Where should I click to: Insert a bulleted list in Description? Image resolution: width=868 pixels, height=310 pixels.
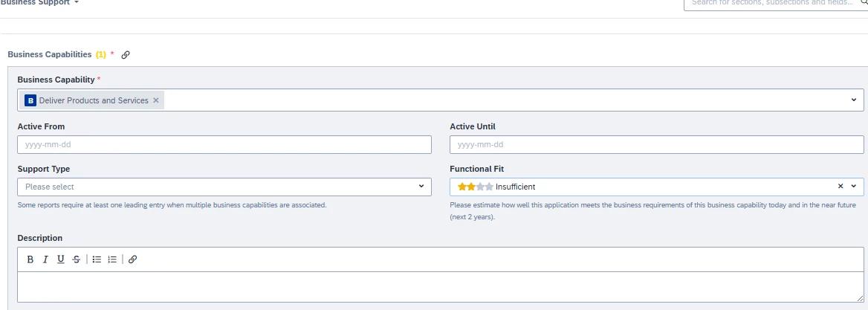[x=97, y=259]
